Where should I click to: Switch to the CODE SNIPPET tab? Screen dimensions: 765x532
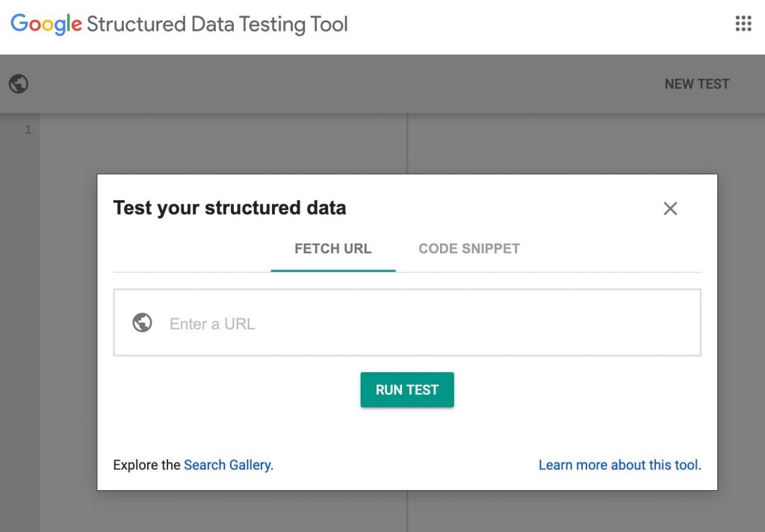coord(468,248)
